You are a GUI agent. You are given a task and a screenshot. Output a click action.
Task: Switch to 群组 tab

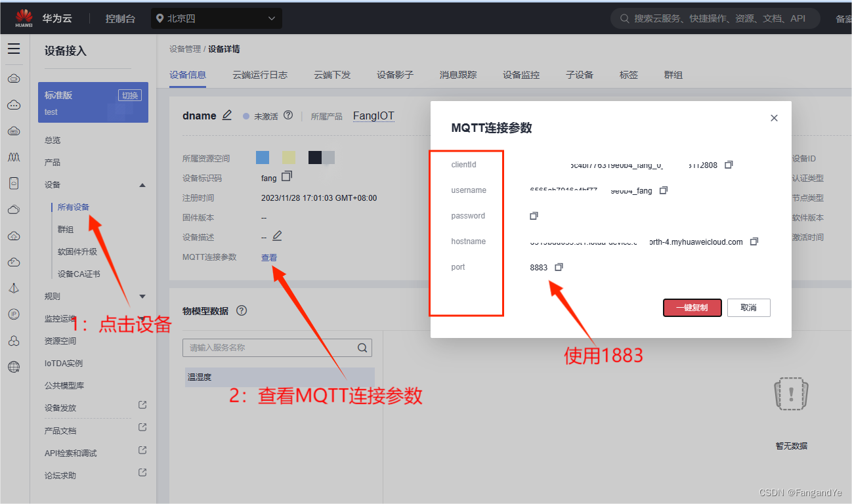point(673,75)
